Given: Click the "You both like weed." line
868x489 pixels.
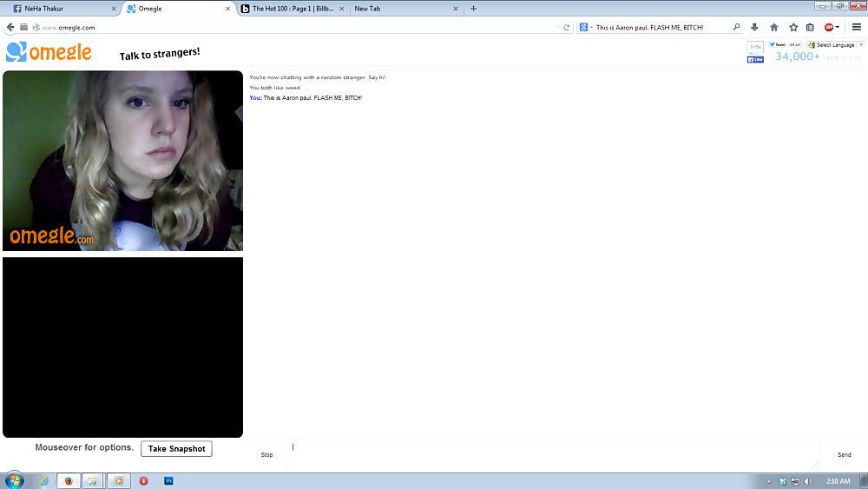Looking at the screenshot, I should (x=275, y=88).
